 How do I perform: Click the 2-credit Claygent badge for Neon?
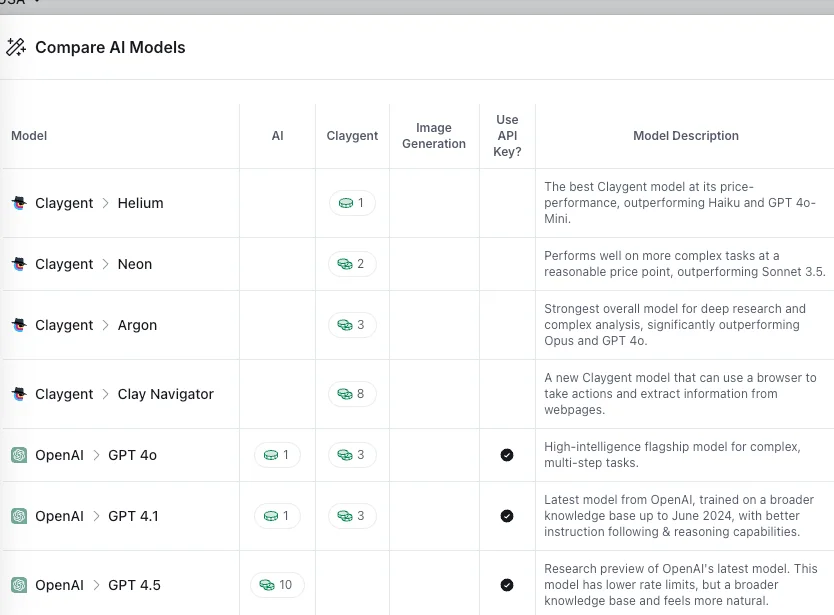click(x=352, y=264)
